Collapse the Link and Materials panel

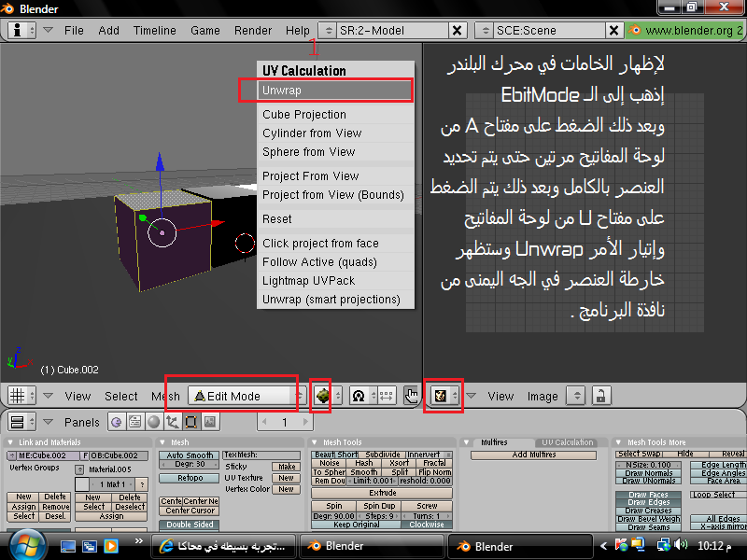(10, 442)
